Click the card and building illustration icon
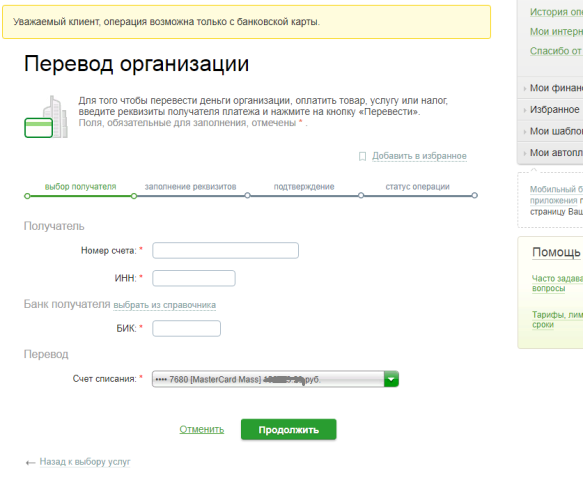The image size is (583, 480). click(46, 117)
